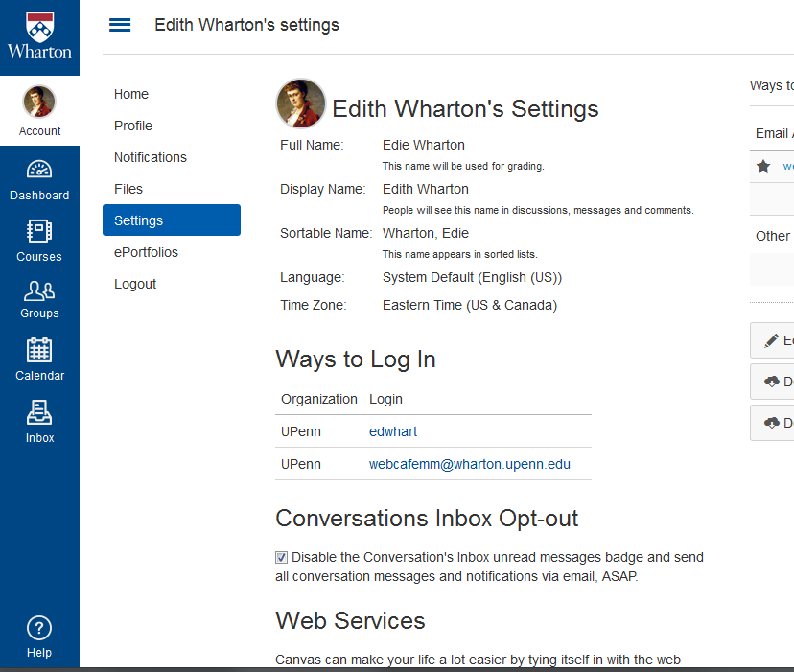Open the Account menu in sidebar
The height and width of the screenshot is (672, 794).
[39, 111]
